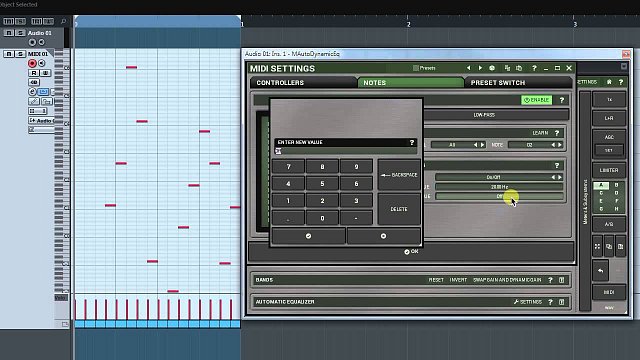
Task: Switch to the CONTROLLERS tab
Action: tap(303, 82)
